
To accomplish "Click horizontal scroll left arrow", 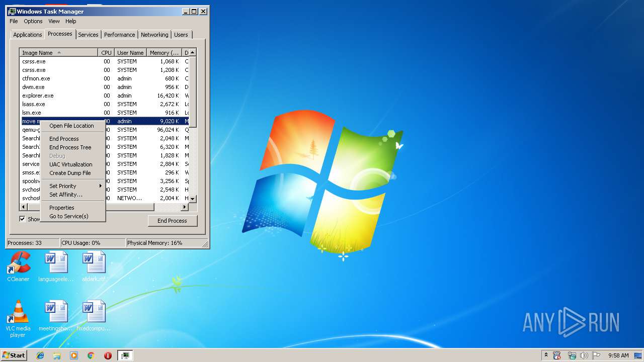I will [x=23, y=207].
